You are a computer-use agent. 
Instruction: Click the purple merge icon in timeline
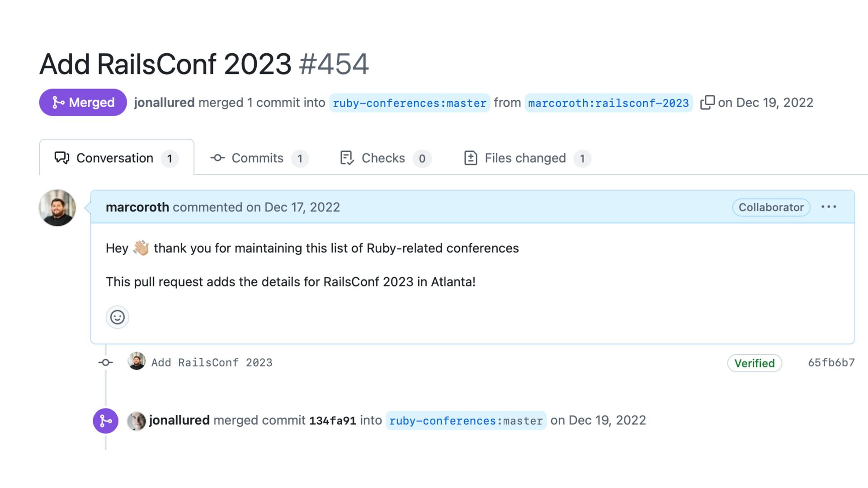(105, 421)
